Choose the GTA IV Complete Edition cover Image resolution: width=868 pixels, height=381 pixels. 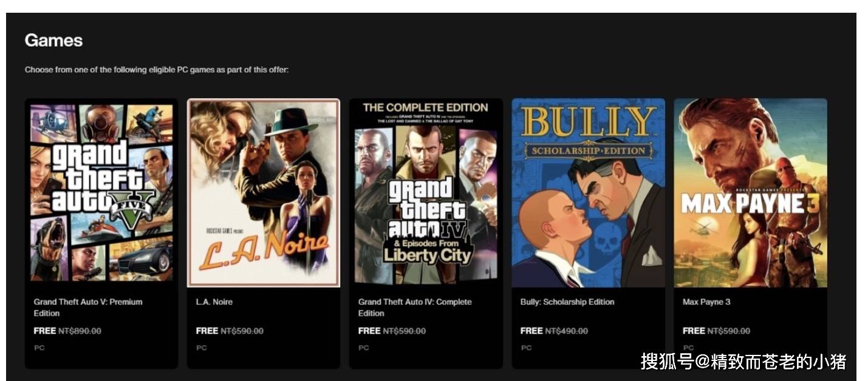(426, 193)
